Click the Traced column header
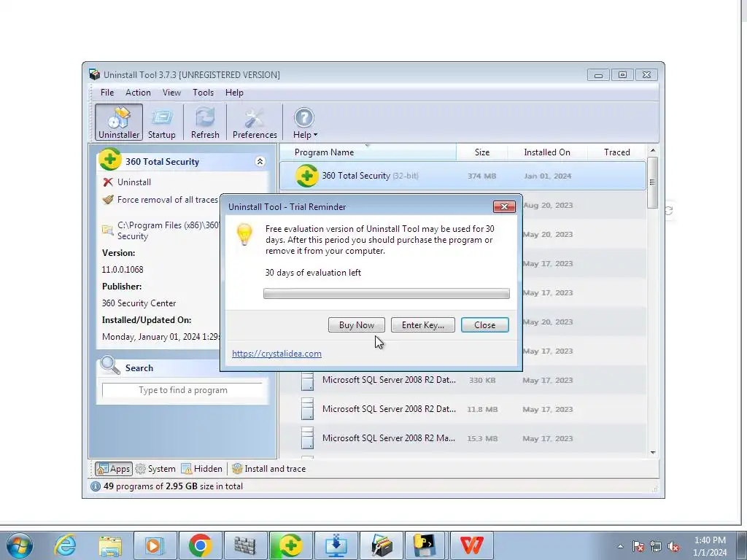The width and height of the screenshot is (747, 560). click(616, 152)
